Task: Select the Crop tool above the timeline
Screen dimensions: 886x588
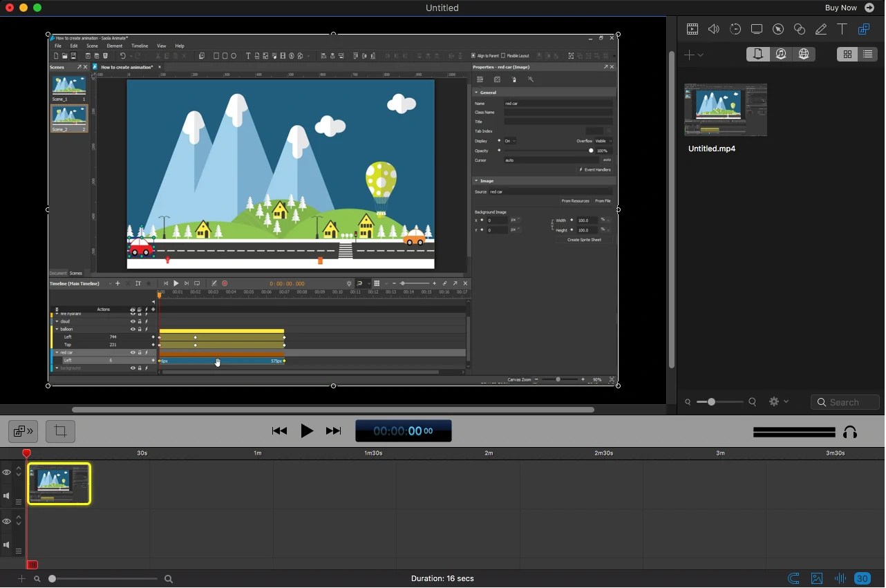Action: [60, 430]
